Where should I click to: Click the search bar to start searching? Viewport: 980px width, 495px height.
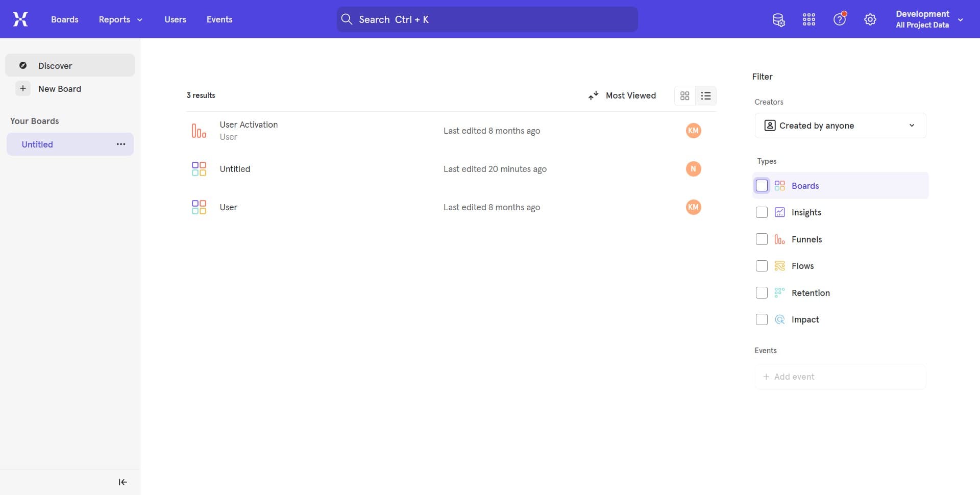tap(486, 19)
